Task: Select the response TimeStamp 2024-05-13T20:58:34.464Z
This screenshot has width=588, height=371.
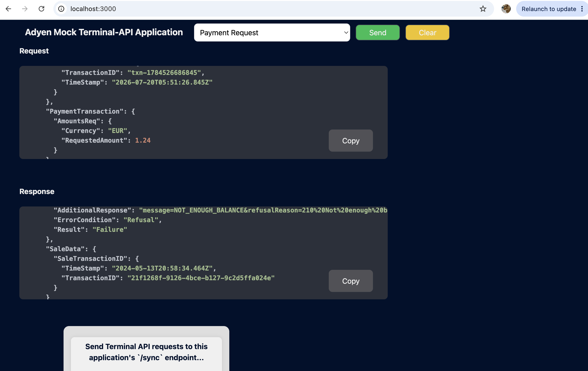Action: coord(162,268)
